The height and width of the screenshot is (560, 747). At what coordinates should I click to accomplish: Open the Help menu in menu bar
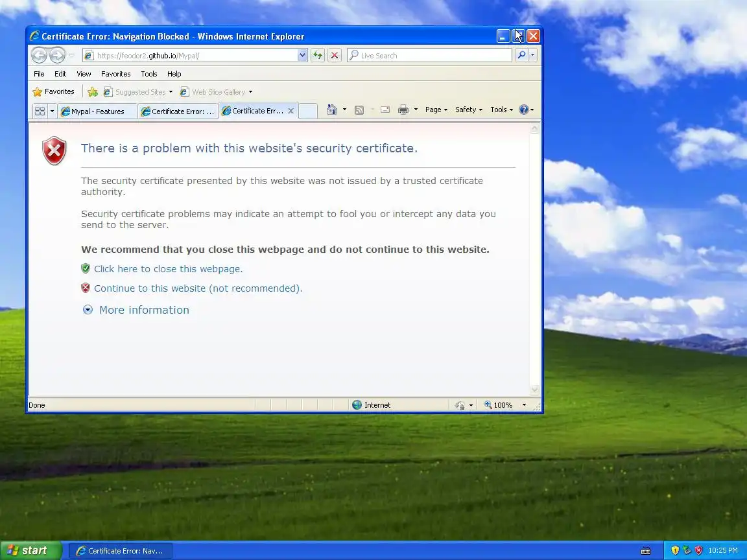coord(174,74)
